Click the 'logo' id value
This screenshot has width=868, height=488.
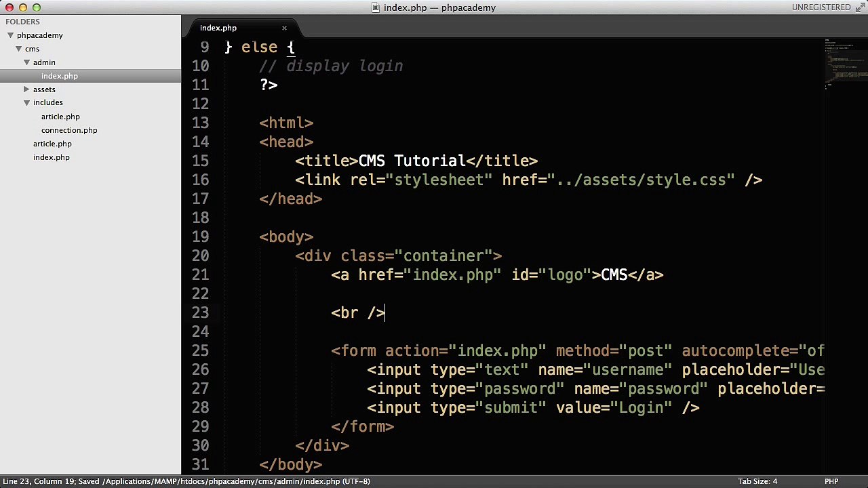[x=566, y=274]
